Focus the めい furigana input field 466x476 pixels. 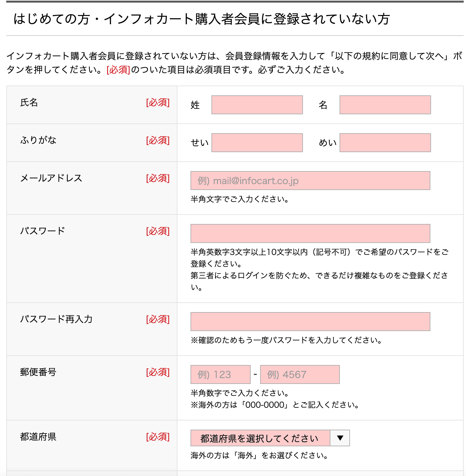click(385, 143)
